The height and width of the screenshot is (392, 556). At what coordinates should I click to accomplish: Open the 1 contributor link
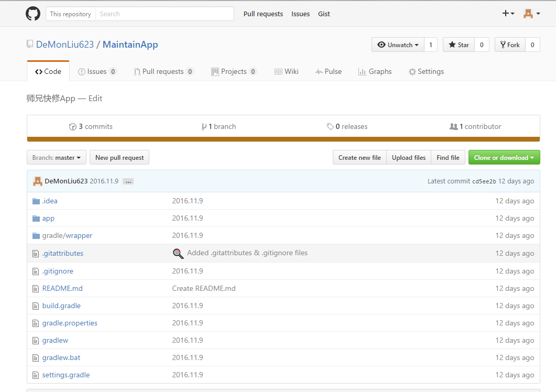[x=475, y=127]
